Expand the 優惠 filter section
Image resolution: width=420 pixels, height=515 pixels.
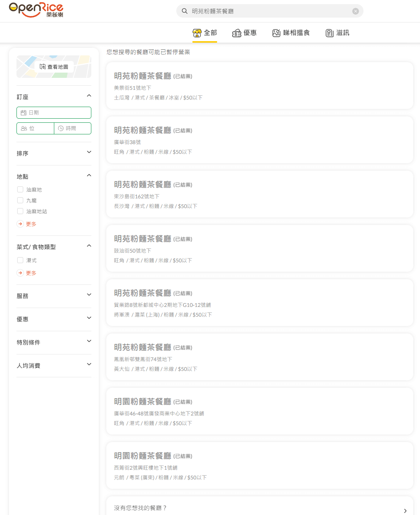tap(54, 319)
